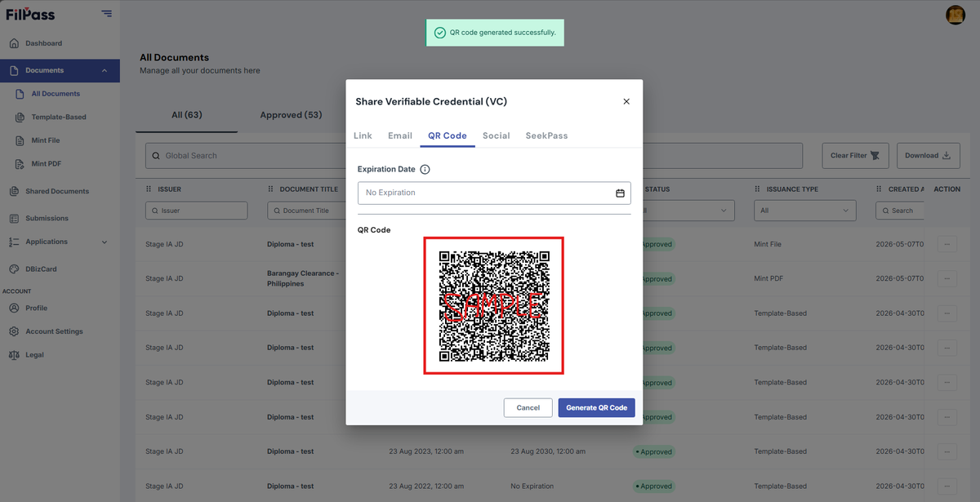Image resolution: width=980 pixels, height=502 pixels.
Task: Switch to the Social tab
Action: pyautogui.click(x=497, y=135)
